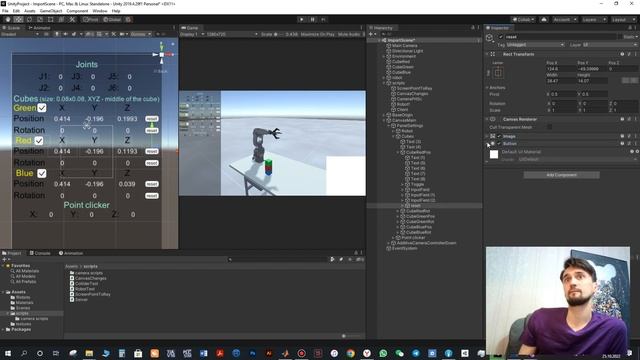Image resolution: width=640 pixels, height=360 pixels.
Task: Click Add Component button
Action: pyautogui.click(x=562, y=175)
